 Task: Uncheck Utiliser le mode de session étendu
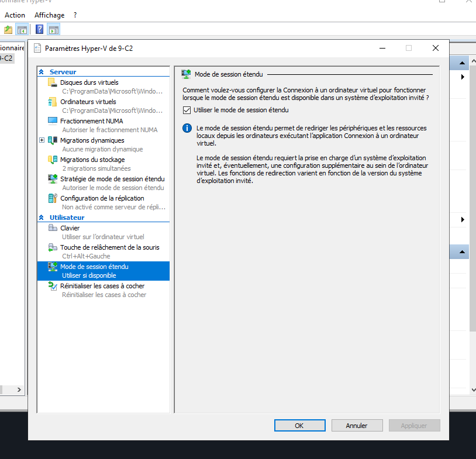click(x=187, y=110)
